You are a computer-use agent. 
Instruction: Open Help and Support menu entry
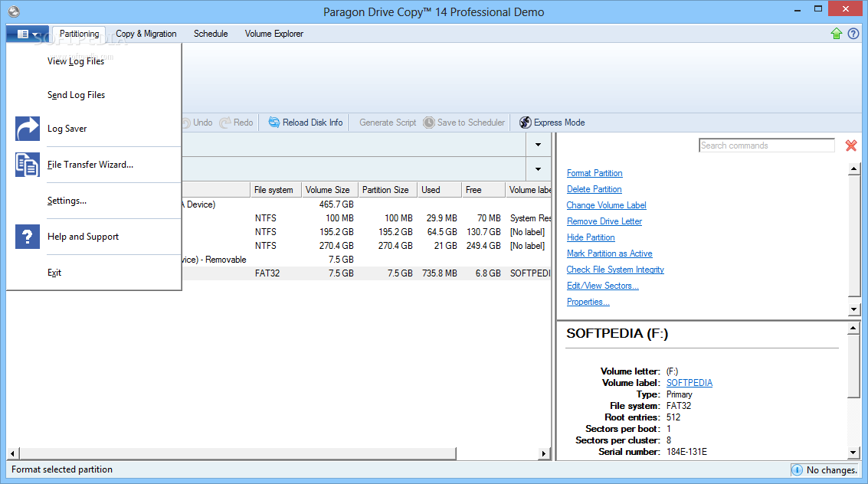(x=83, y=237)
